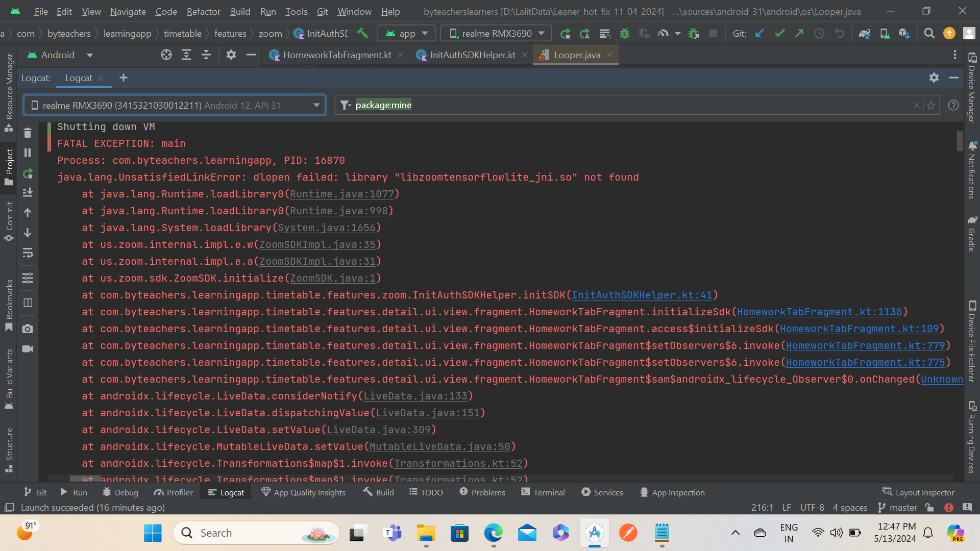Click the Make Project hammer icon
This screenshot has width=980, height=551.
[362, 33]
